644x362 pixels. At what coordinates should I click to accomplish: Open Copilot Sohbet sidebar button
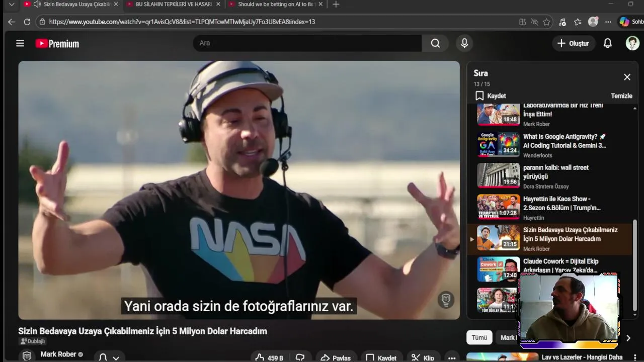tap(631, 22)
